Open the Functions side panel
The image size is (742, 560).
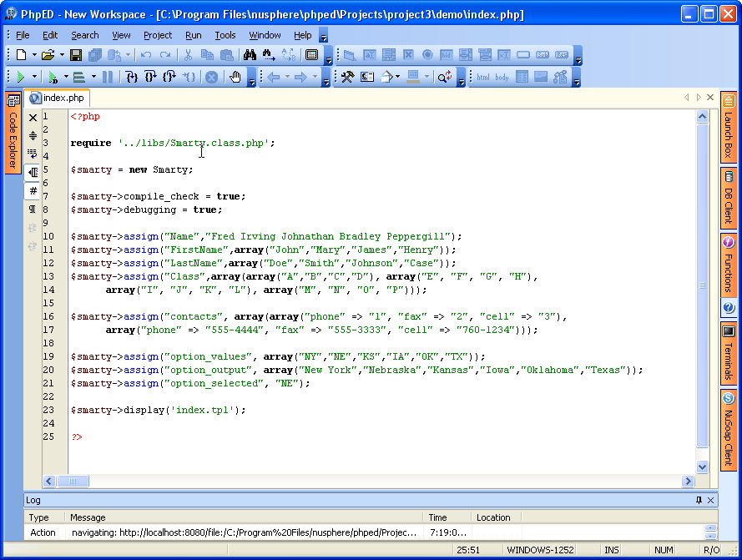click(x=728, y=263)
